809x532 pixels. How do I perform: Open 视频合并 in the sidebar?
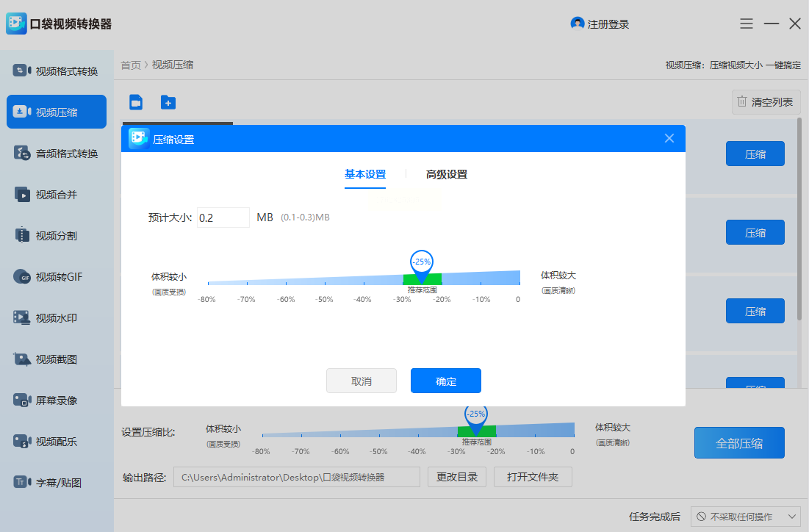57,195
